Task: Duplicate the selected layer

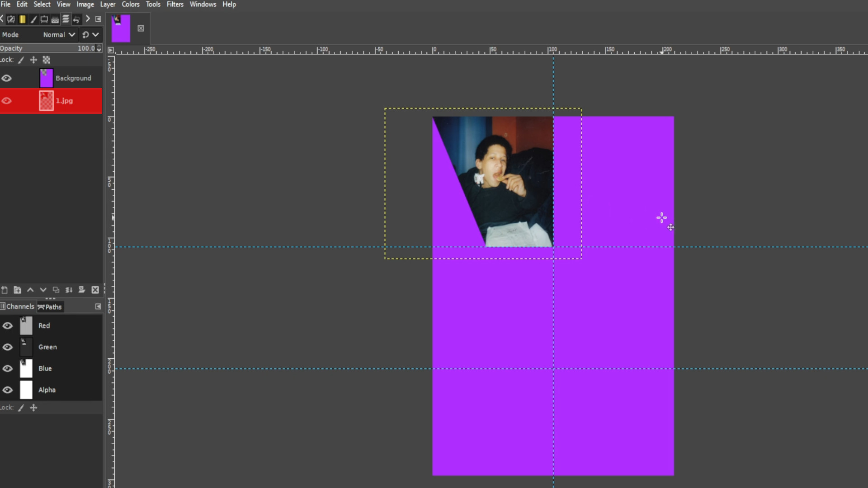Action: coord(56,290)
